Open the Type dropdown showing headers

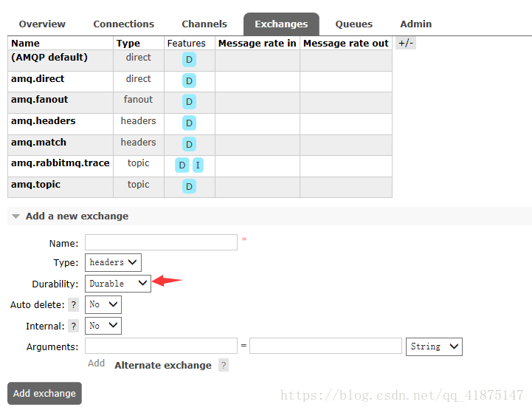click(x=113, y=262)
